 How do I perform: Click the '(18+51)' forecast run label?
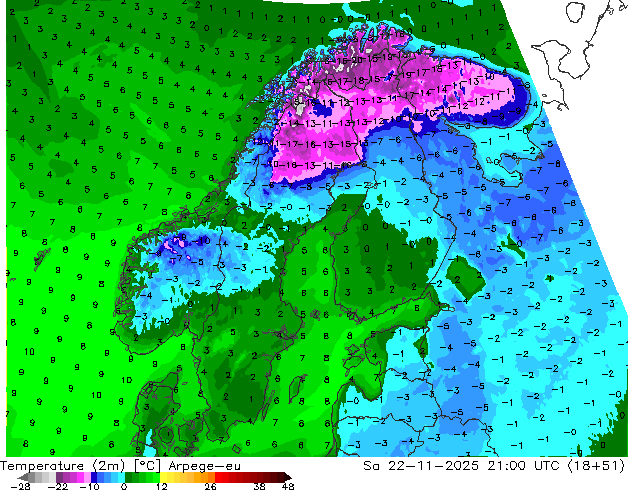[596, 466]
